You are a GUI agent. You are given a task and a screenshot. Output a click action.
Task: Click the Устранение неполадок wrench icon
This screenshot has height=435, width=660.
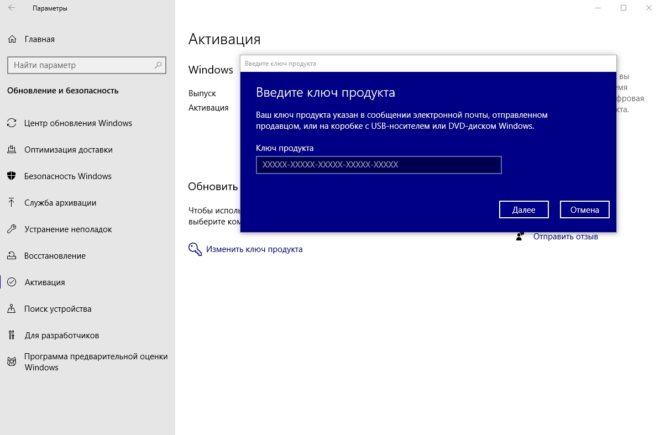tap(12, 229)
